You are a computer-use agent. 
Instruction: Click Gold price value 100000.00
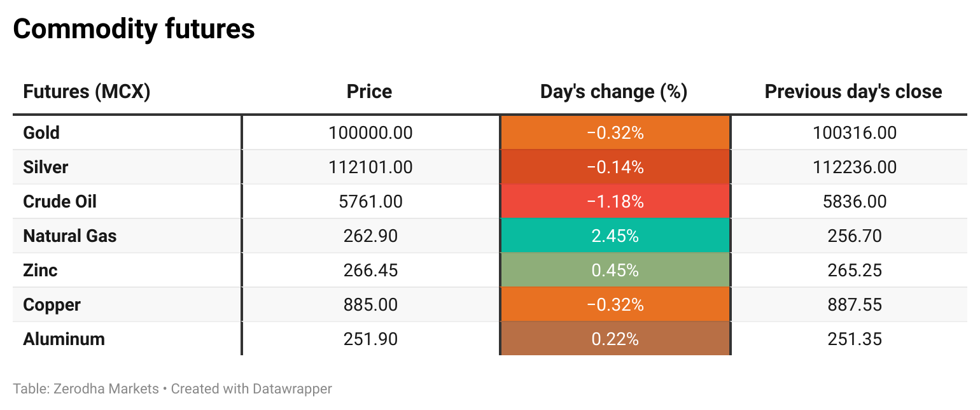[370, 132]
